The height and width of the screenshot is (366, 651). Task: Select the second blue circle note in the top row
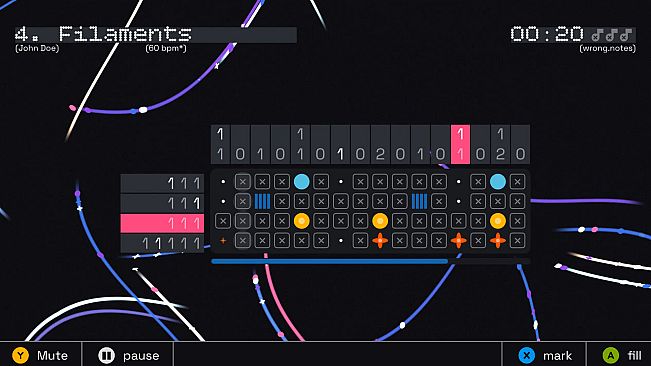point(498,182)
